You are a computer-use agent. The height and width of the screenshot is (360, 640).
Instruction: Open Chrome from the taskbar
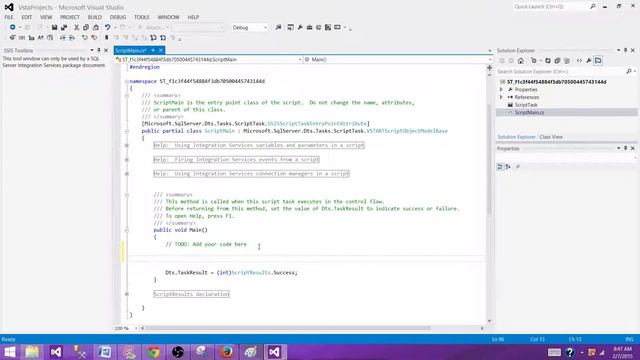pyautogui.click(x=153, y=352)
